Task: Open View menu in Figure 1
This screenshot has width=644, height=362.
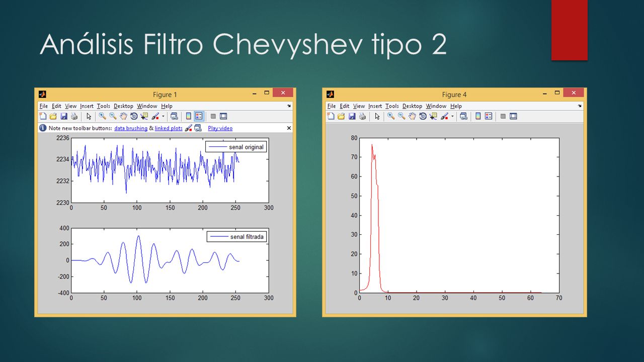Action: [71, 106]
